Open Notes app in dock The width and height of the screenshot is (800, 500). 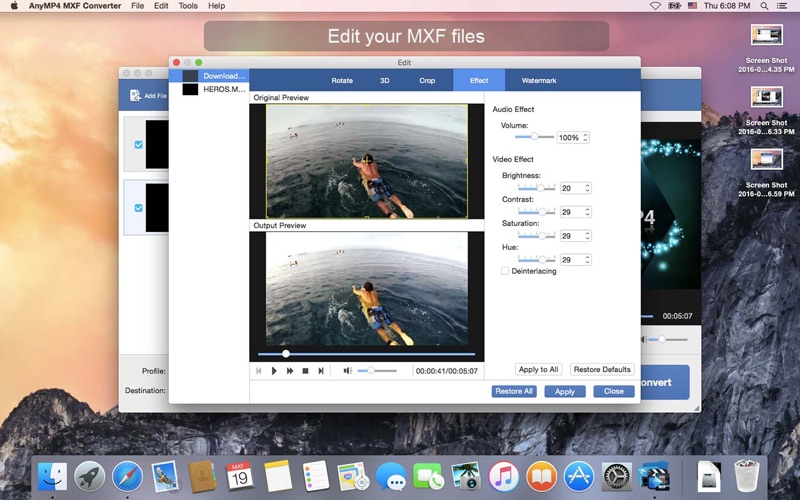pyautogui.click(x=278, y=477)
